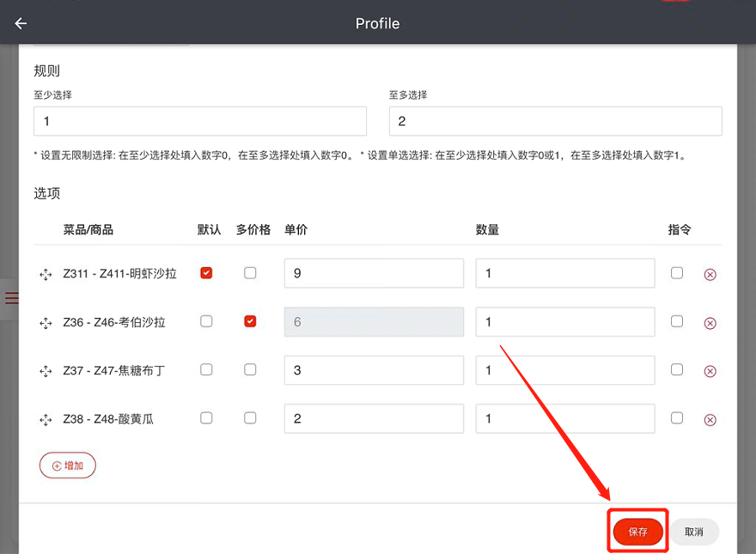Edit quantity for Z311 明虾沙拉
The height and width of the screenshot is (554, 756).
pyautogui.click(x=565, y=273)
